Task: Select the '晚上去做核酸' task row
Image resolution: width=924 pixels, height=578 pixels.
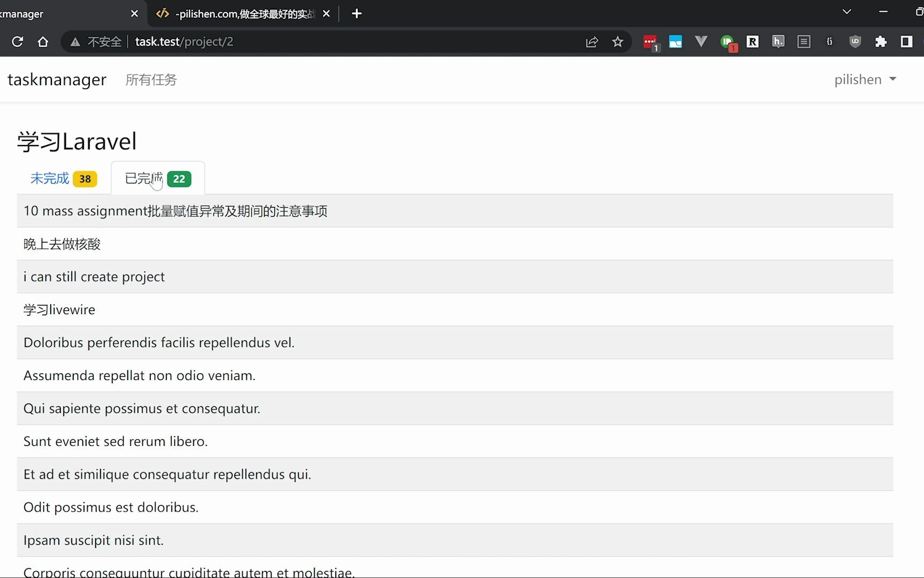Action: pos(455,244)
